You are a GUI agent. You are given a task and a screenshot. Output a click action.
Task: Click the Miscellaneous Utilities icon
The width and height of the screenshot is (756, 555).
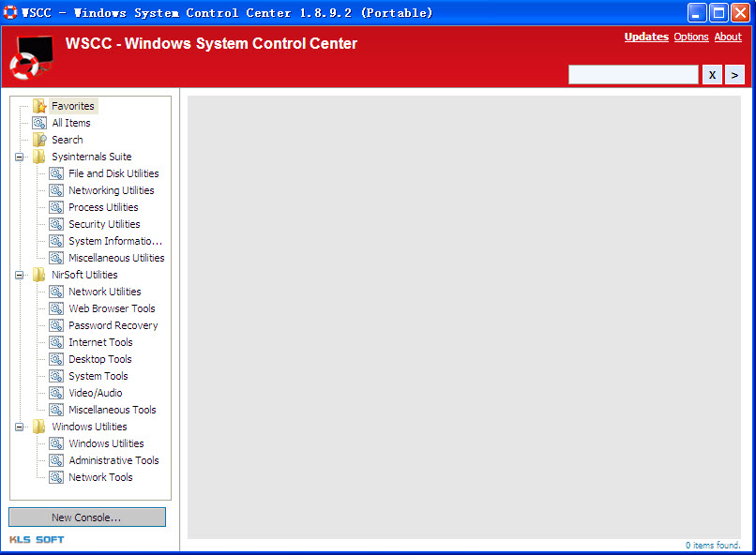click(x=56, y=258)
